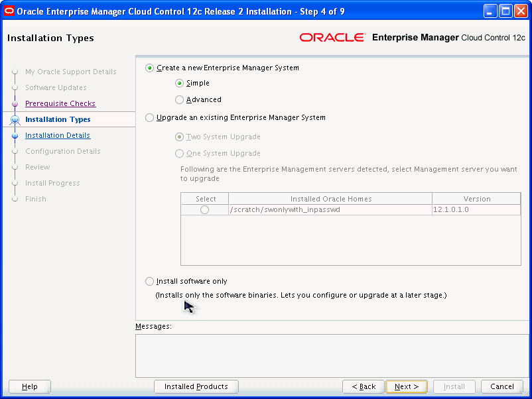
Task: Select Upgrade an existing Enterprise Manager System
Action: [x=149, y=117]
